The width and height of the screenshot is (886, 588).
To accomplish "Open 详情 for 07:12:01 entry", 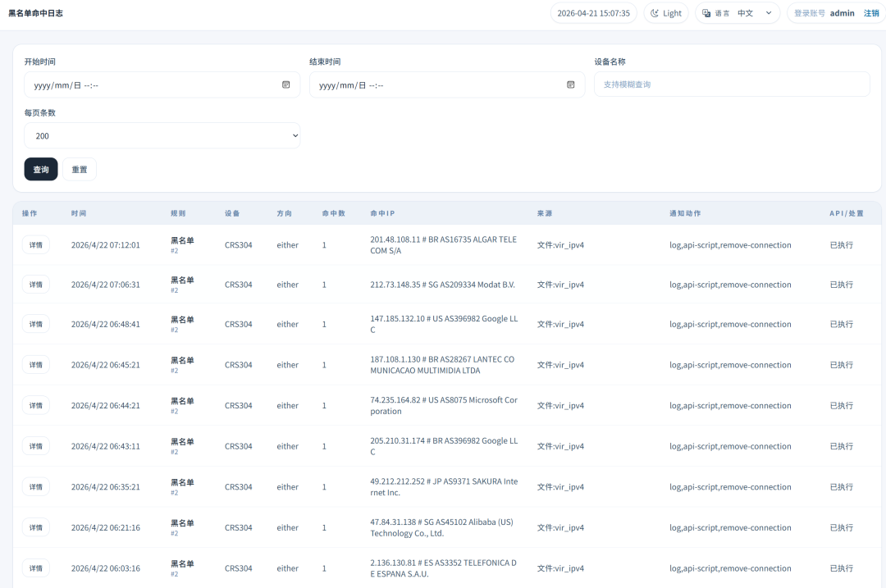I will point(35,244).
